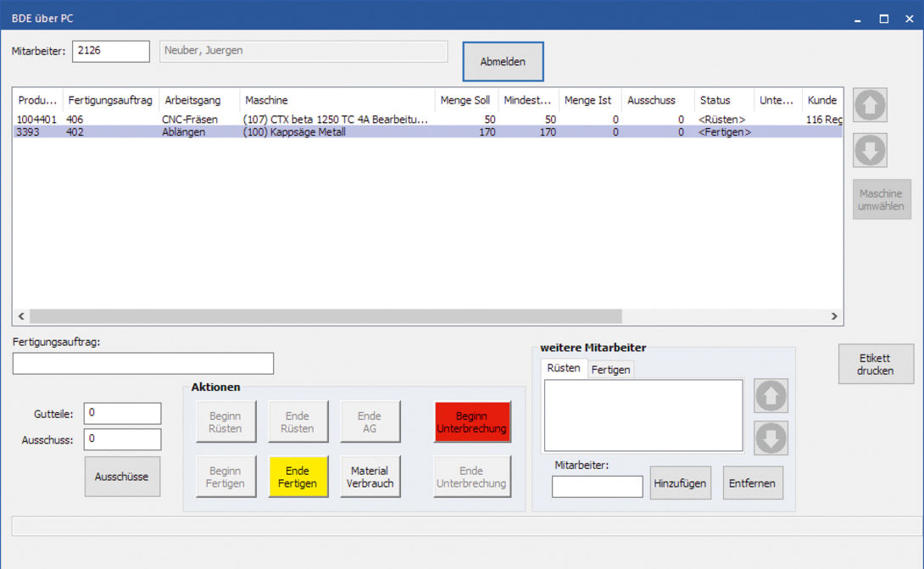Viewport: 924px width, 569px height.
Task: Open the Rüsten tab
Action: [564, 368]
